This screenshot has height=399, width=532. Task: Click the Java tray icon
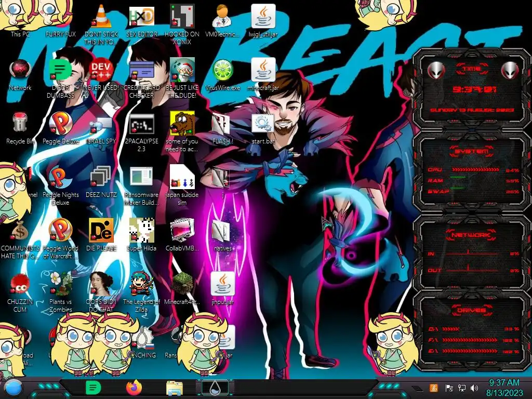(433, 388)
